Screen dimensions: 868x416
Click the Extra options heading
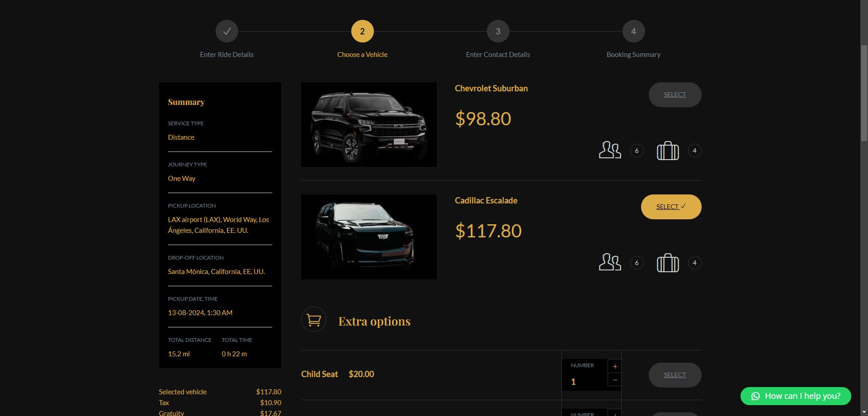point(374,321)
